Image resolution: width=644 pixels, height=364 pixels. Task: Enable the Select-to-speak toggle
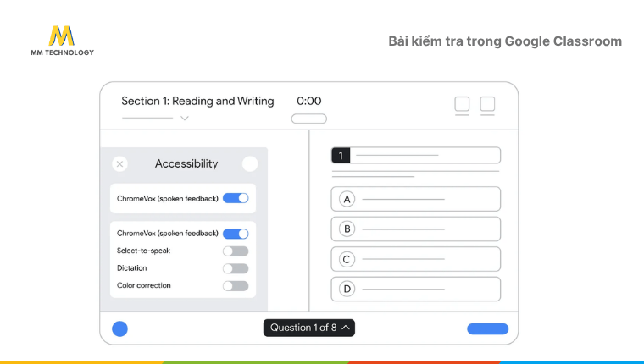pyautogui.click(x=236, y=251)
